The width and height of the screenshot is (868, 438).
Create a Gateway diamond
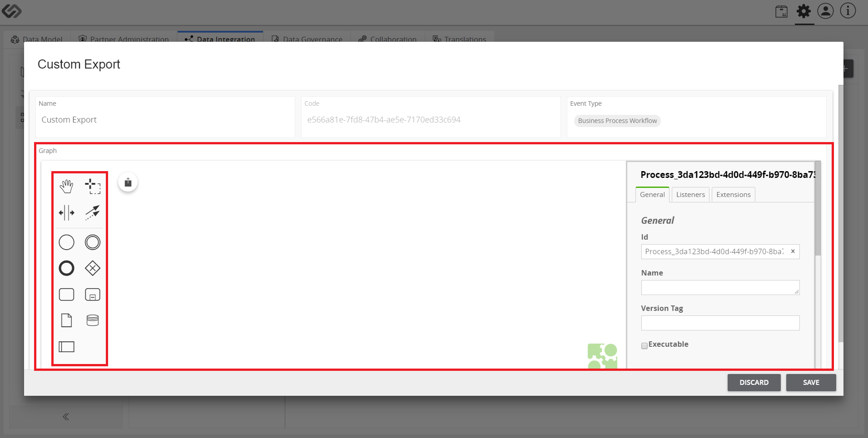pos(93,268)
